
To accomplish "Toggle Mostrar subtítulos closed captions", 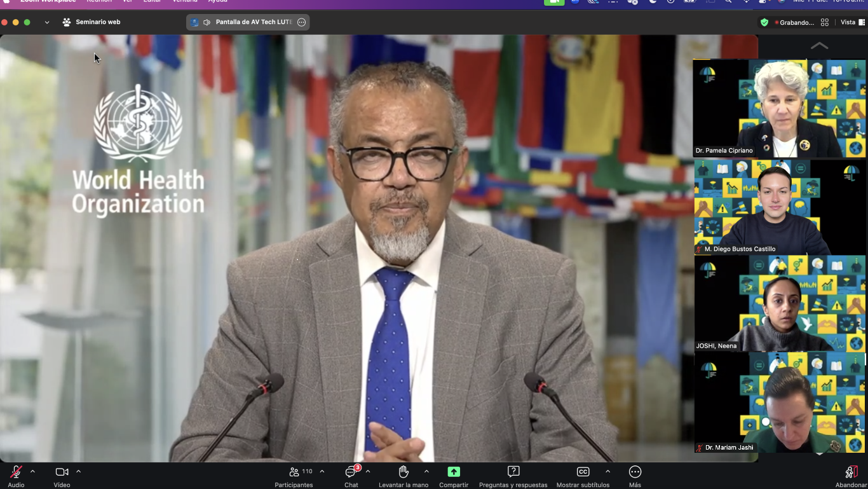I will click(583, 472).
